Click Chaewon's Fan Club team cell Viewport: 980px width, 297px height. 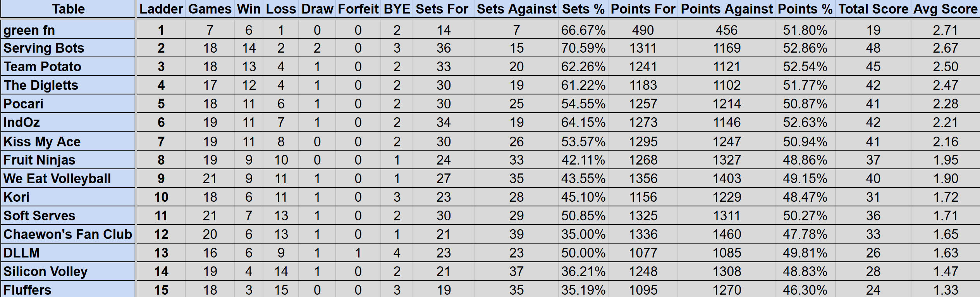pyautogui.click(x=68, y=234)
